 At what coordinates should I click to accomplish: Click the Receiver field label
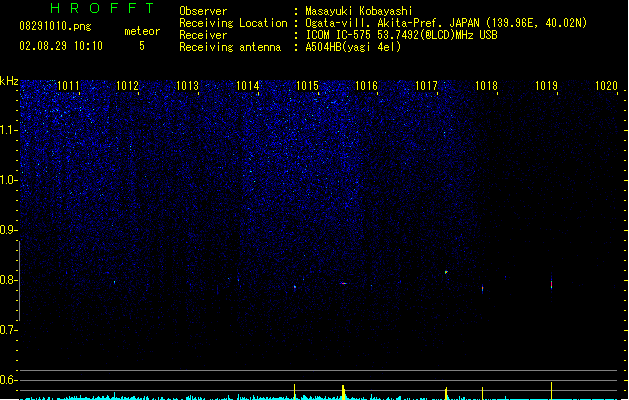point(203,35)
